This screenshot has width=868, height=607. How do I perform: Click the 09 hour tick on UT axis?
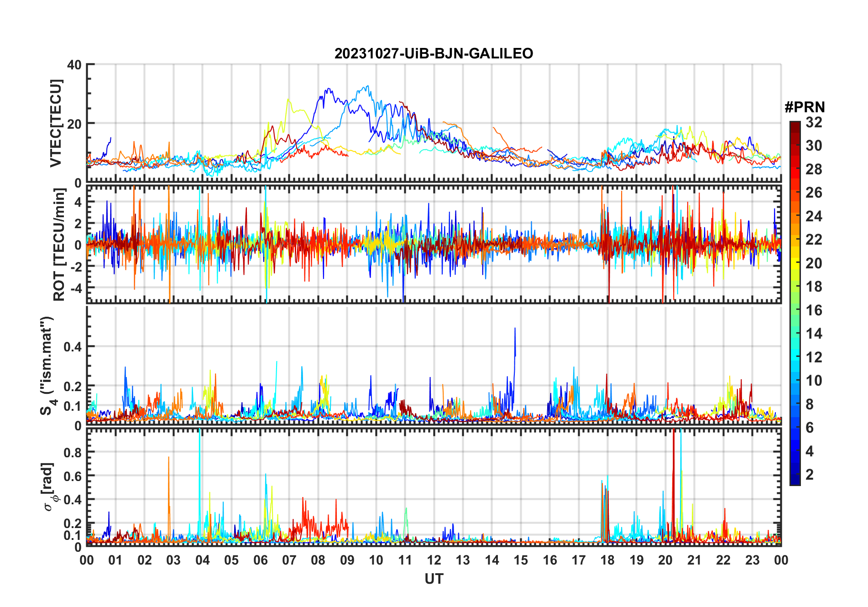pyautogui.click(x=347, y=560)
